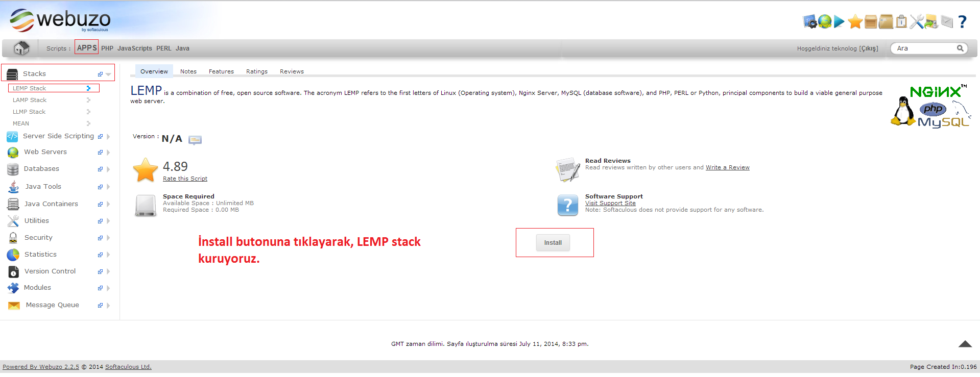The width and height of the screenshot is (980, 377).
Task: Click the scroll-to-top triangle icon
Action: [965, 344]
